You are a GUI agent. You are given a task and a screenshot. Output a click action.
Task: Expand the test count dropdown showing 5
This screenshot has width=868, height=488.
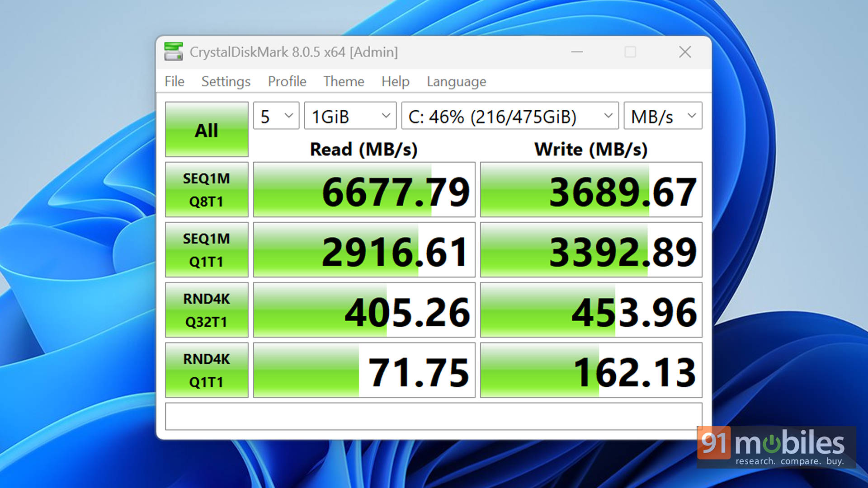pyautogui.click(x=276, y=116)
